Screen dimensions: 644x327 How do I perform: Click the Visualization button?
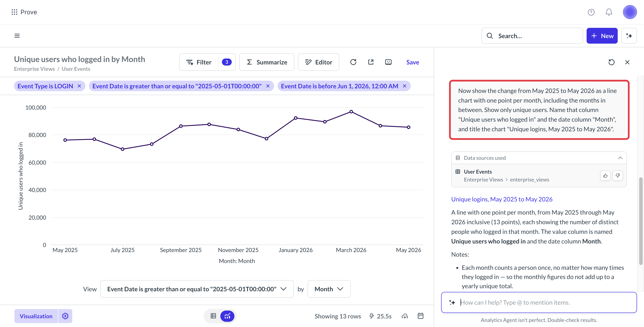coord(36,316)
